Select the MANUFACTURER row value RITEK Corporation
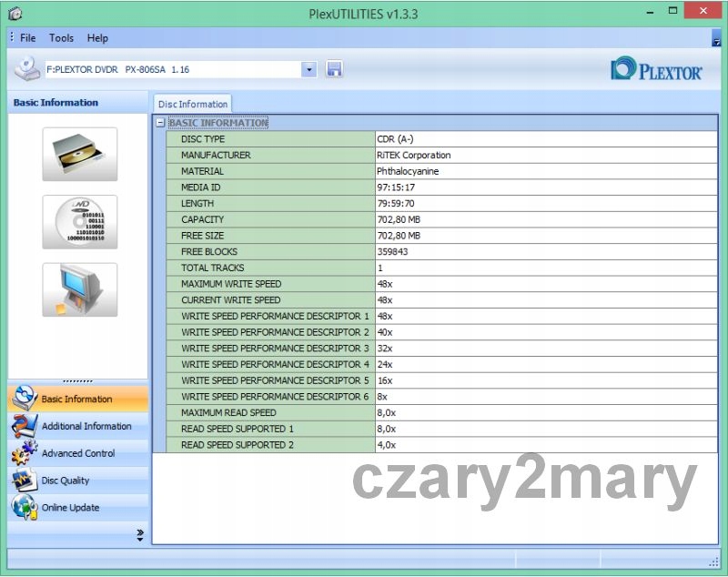This screenshot has height=577, width=728. [414, 156]
